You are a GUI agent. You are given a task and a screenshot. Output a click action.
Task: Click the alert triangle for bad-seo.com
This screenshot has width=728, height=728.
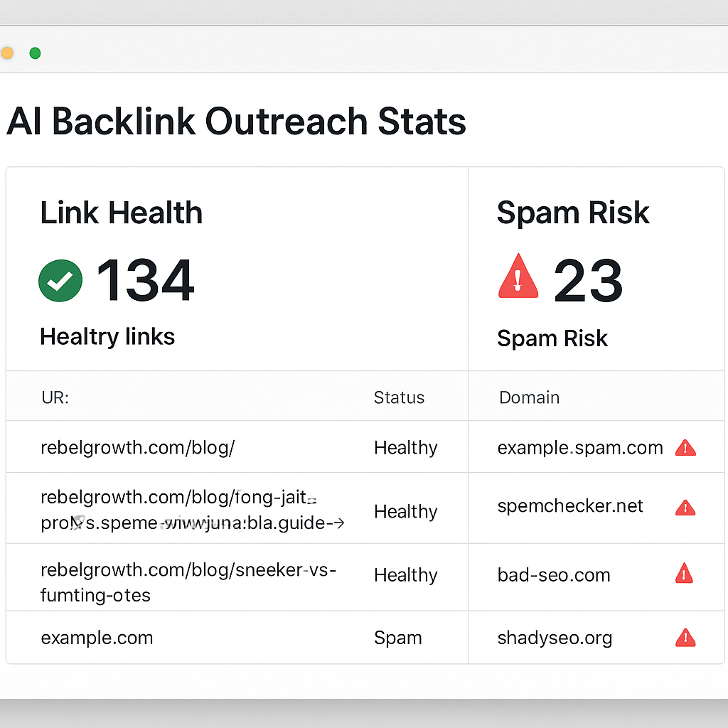(x=685, y=574)
